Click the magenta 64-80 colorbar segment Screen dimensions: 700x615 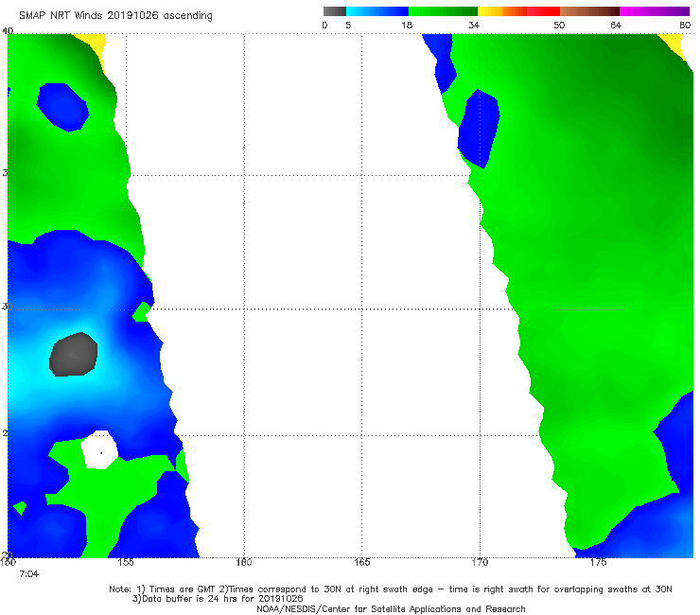click(x=655, y=11)
